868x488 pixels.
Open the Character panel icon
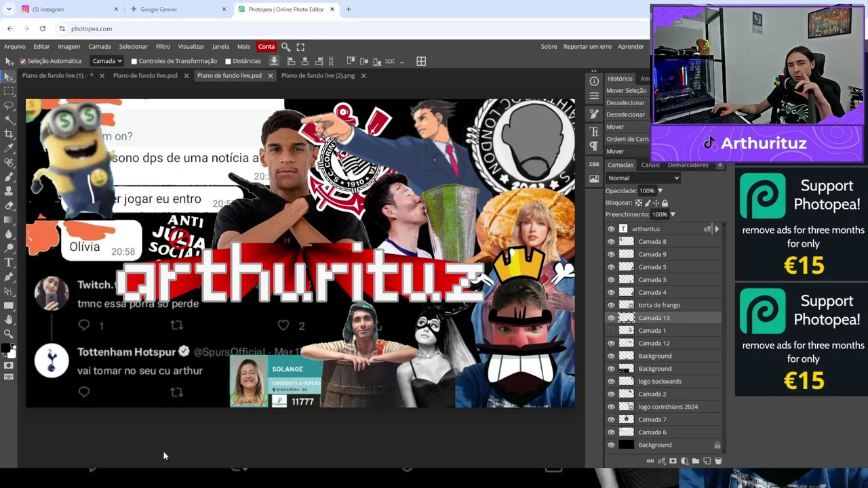(x=594, y=131)
